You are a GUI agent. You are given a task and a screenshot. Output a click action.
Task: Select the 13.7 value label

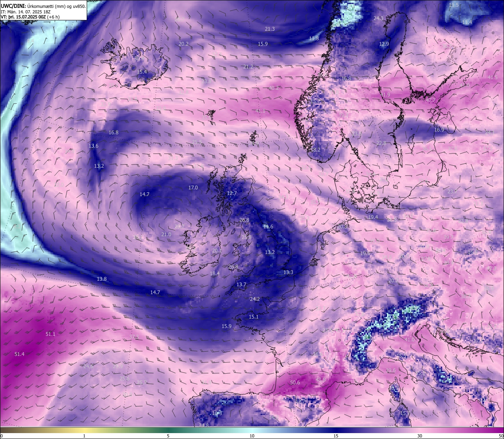click(241, 285)
